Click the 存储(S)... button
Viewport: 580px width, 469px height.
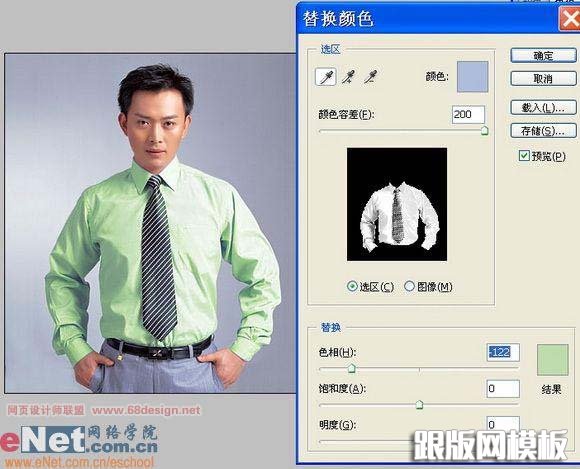[x=543, y=131]
